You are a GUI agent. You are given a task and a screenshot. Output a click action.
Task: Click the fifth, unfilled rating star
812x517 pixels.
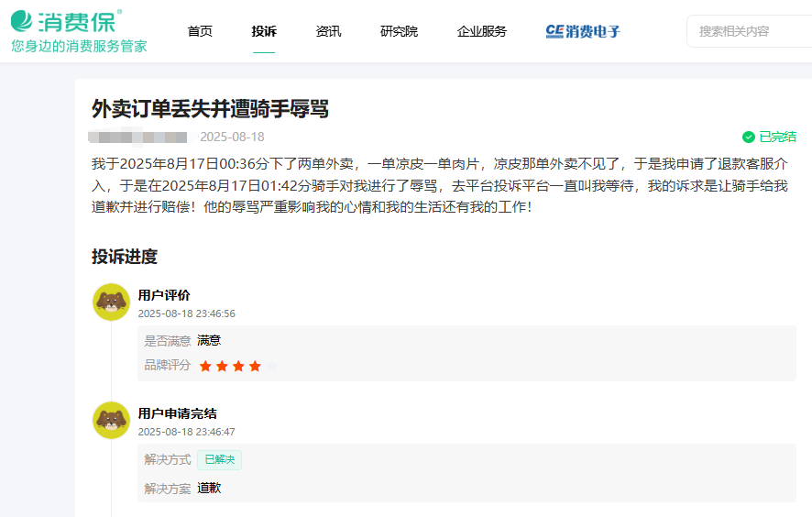[271, 367]
